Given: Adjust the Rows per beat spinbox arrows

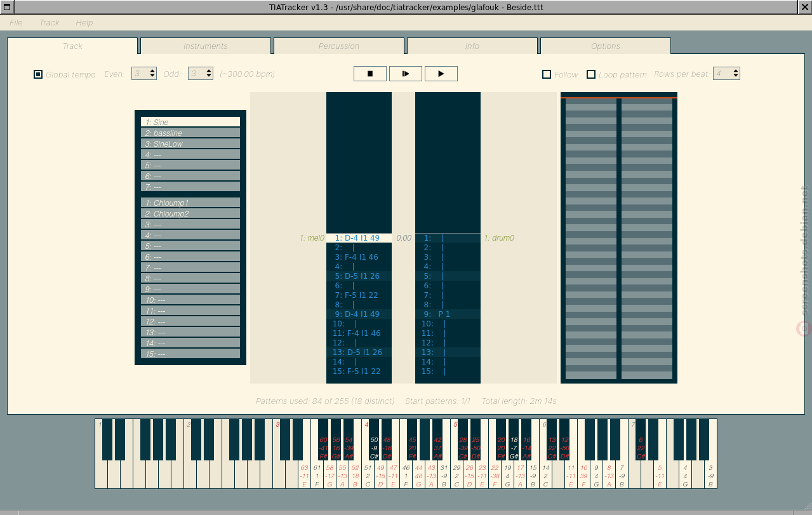Looking at the screenshot, I should (736, 74).
